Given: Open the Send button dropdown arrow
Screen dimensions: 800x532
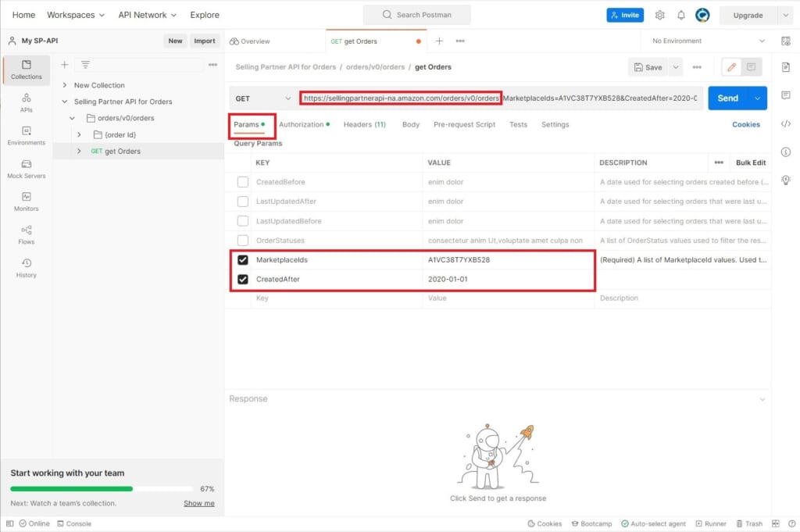Looking at the screenshot, I should pyautogui.click(x=758, y=98).
